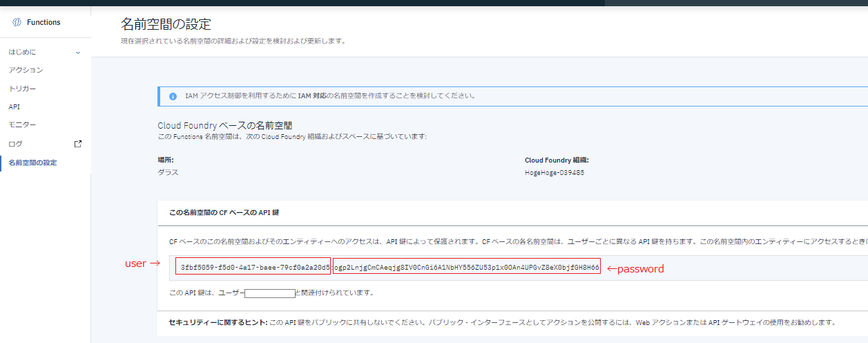Open the アクション sidebar item
868x343 pixels.
point(26,71)
